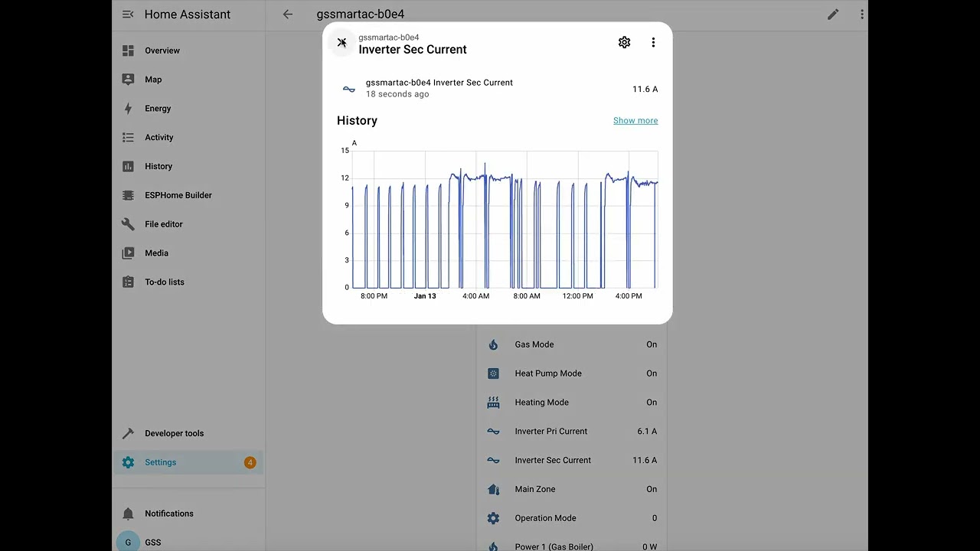This screenshot has width=980, height=551.
Task: Open the File editor
Action: pyautogui.click(x=188, y=224)
